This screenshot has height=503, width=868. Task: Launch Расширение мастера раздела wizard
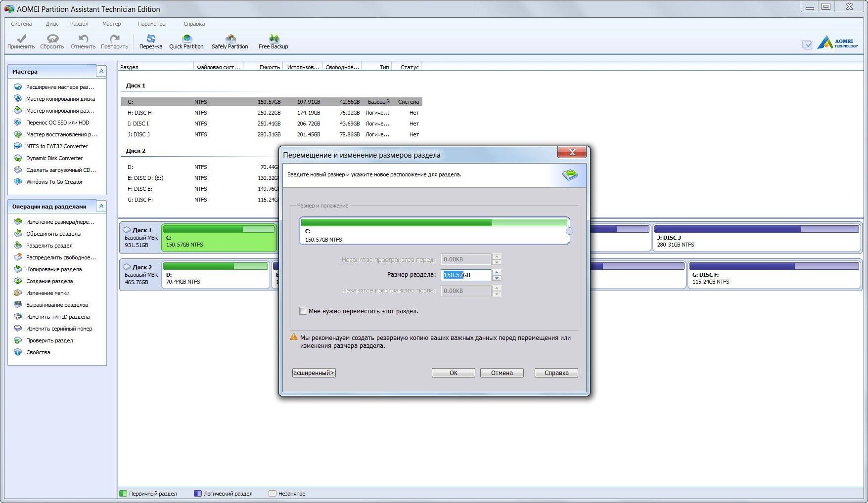[54, 87]
